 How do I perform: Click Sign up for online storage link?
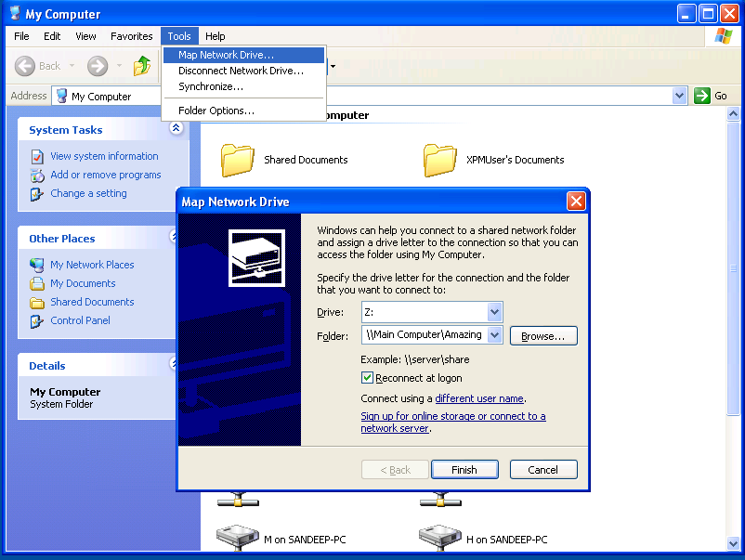coord(452,422)
